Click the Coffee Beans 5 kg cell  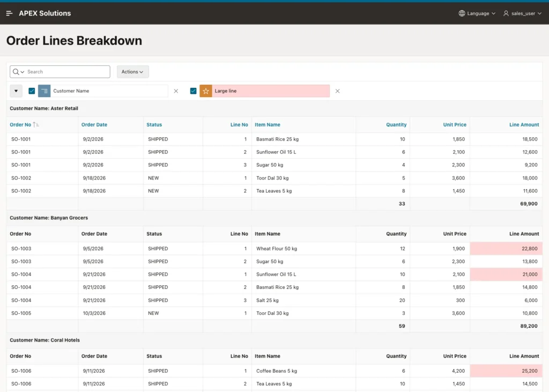pyautogui.click(x=303, y=371)
